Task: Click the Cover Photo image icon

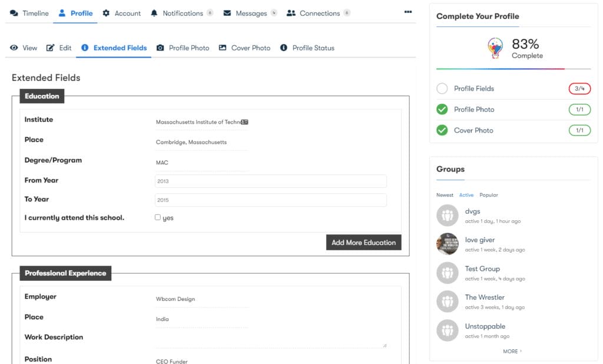Action: 223,48
